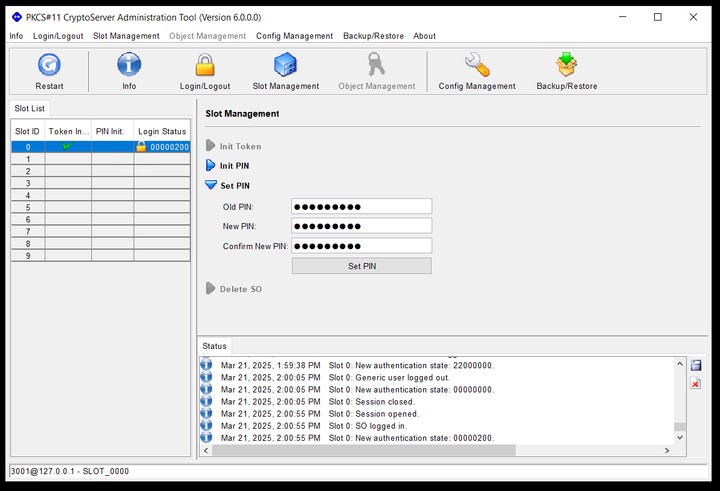This screenshot has height=491, width=720.
Task: Click the lock icon in slot 0 Login Status
Action: [x=141, y=147]
